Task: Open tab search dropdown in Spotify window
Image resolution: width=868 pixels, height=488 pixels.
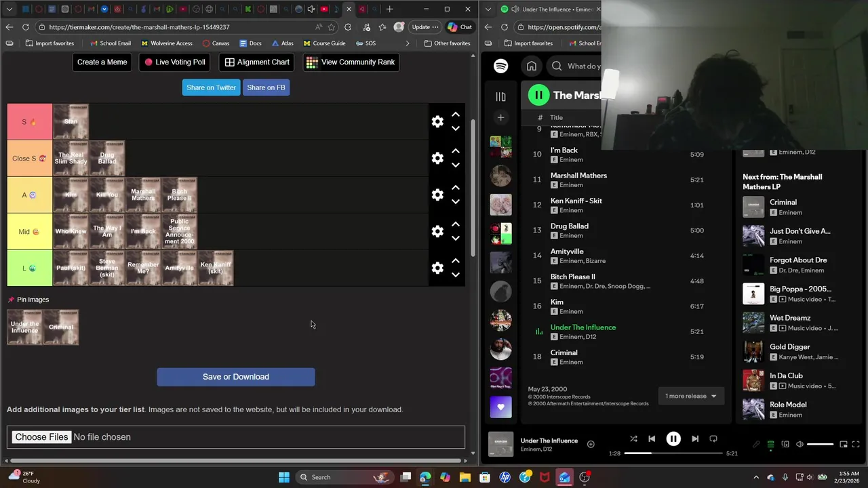Action: [488, 9]
